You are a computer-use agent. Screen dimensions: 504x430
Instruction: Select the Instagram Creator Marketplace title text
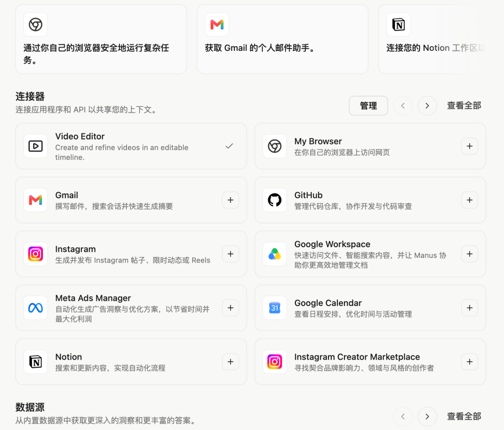pyautogui.click(x=357, y=357)
